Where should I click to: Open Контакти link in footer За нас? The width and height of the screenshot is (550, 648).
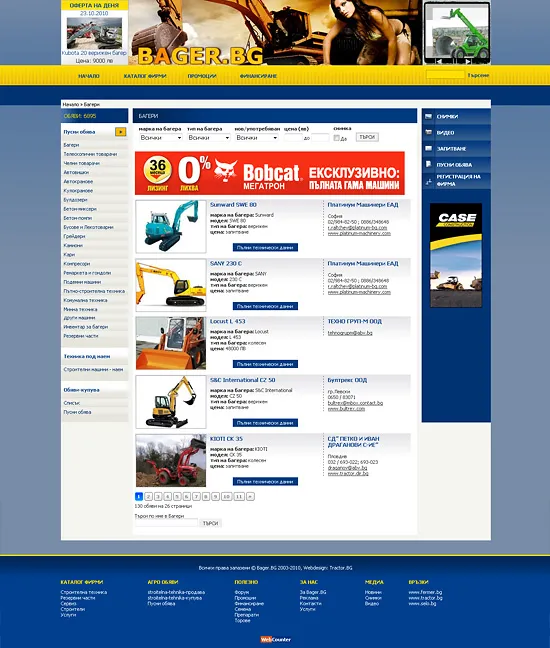point(311,603)
